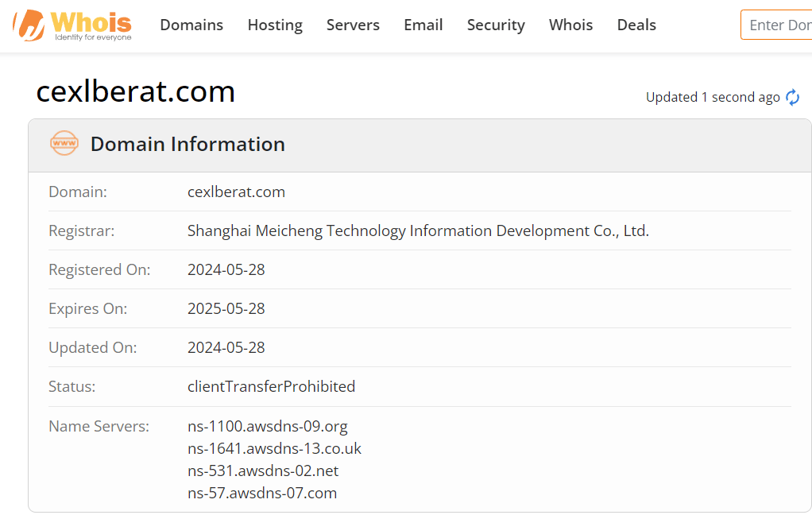Open the Hosting menu
812x515 pixels.
275,25
